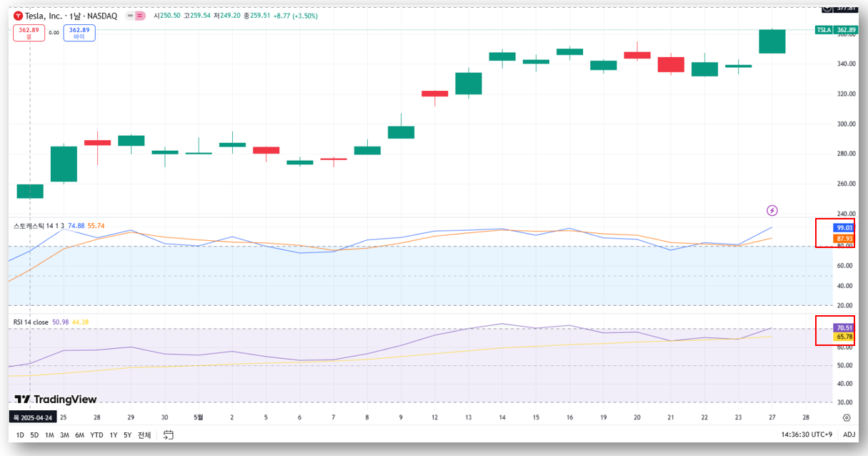Click the Tesla logo icon beside the symbol name

click(x=19, y=16)
